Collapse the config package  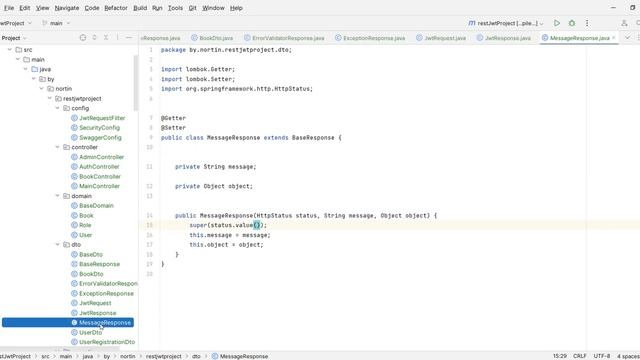pos(58,108)
